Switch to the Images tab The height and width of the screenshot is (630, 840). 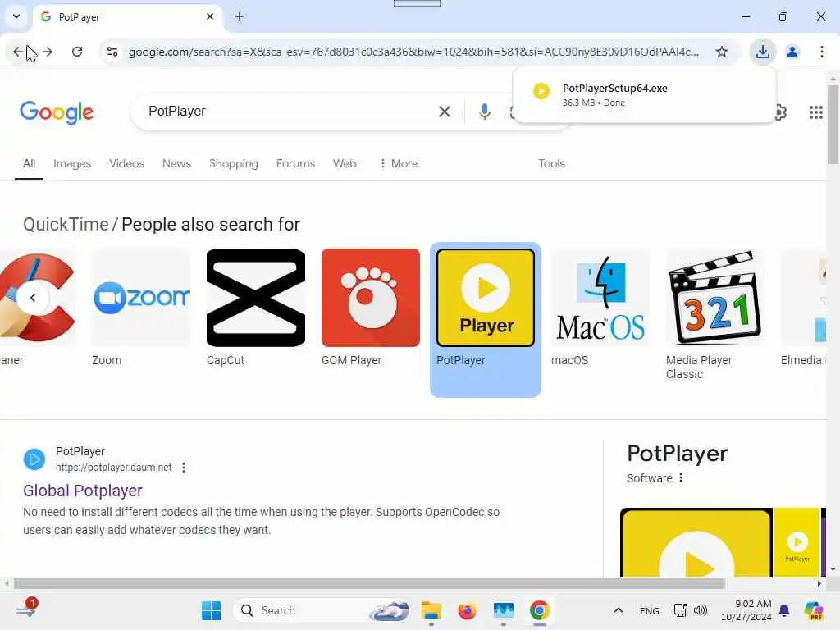point(72,163)
